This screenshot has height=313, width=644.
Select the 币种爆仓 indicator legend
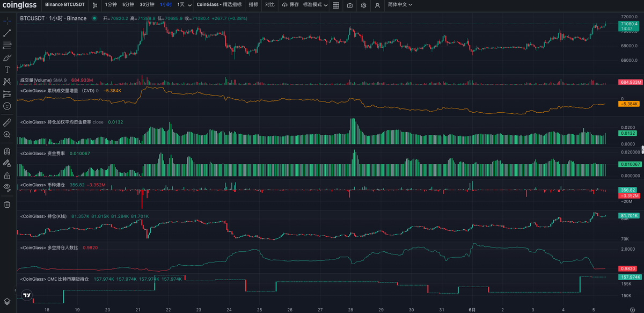coord(42,185)
